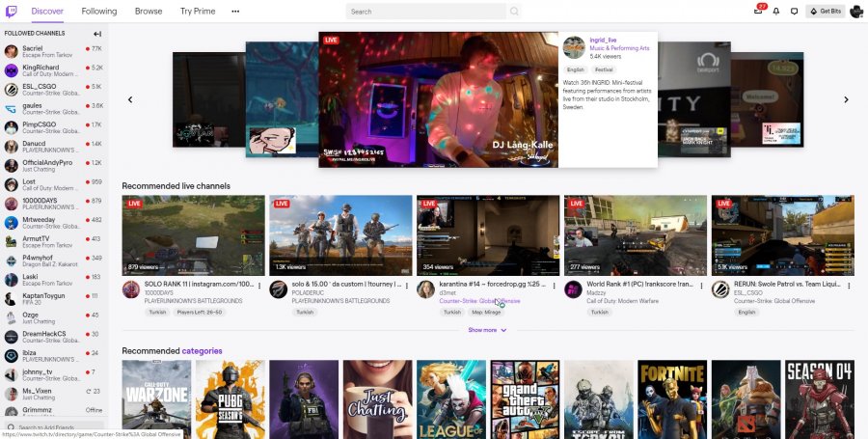The width and height of the screenshot is (868, 439).
Task: Open the PUBG squad stream thumbnail by POLADERUC
Action: click(x=340, y=235)
